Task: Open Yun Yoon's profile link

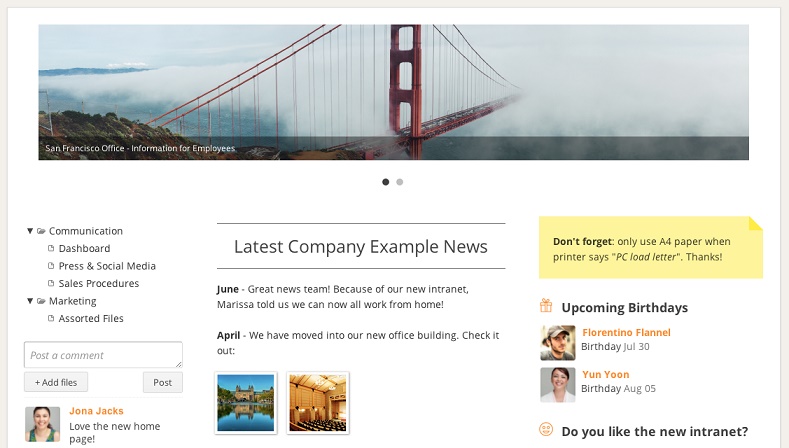Action: (608, 375)
